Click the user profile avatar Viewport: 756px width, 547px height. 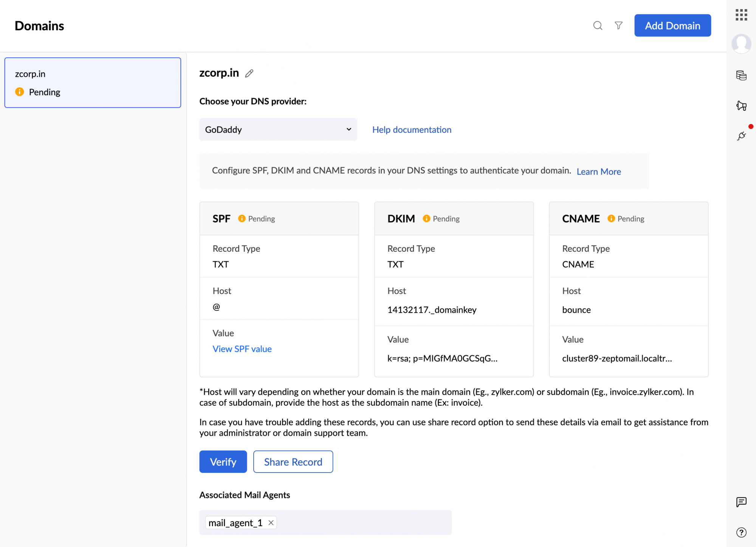click(x=741, y=43)
